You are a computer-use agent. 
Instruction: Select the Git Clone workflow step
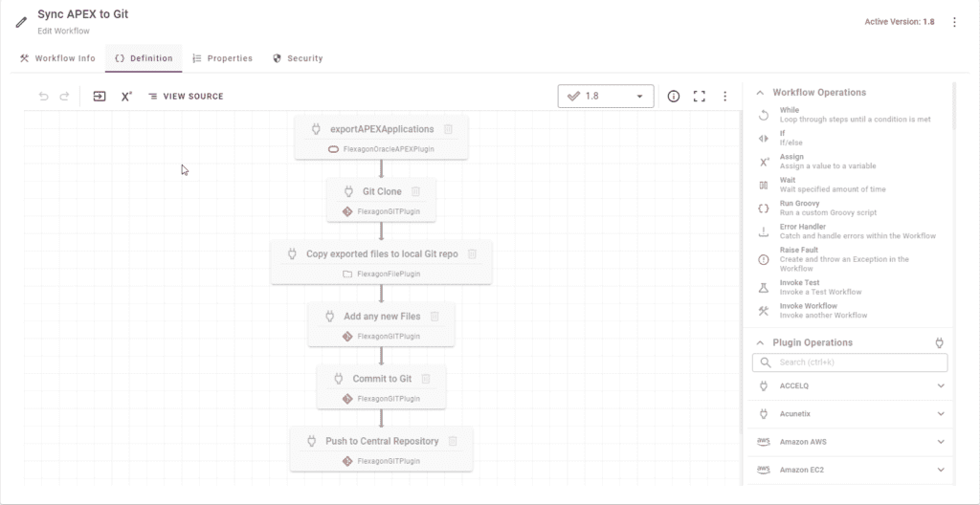pos(381,200)
